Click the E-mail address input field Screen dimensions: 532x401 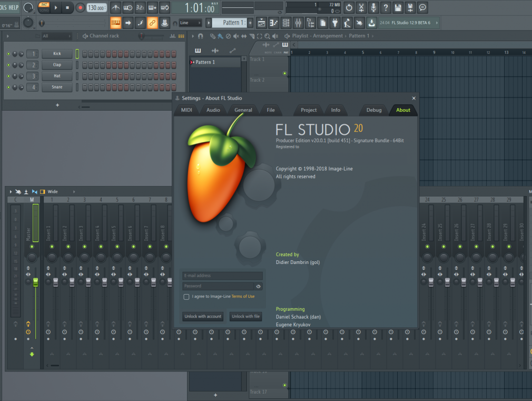coord(223,276)
